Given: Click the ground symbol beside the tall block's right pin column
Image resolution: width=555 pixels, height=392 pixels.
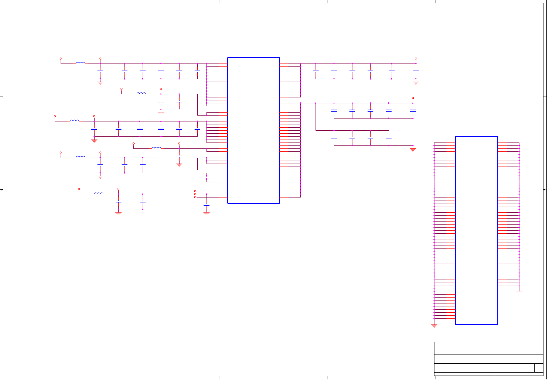Looking at the screenshot, I should (x=519, y=292).
